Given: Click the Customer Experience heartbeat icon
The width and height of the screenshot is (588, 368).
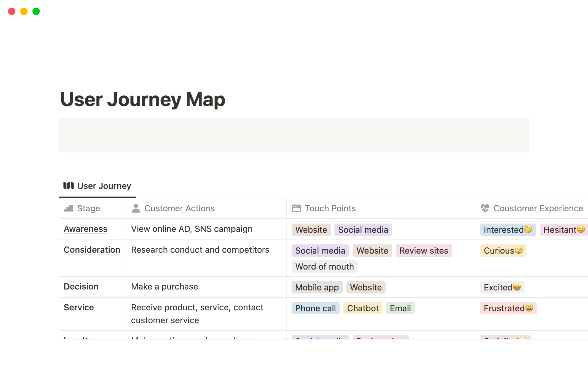Looking at the screenshot, I should point(485,208).
